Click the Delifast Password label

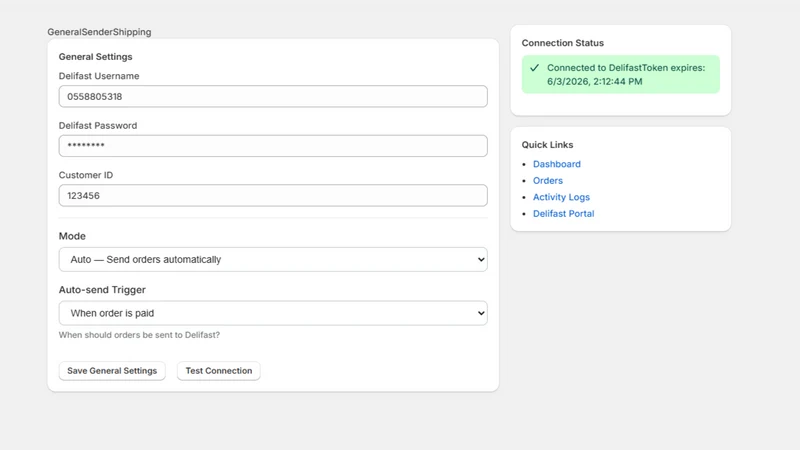click(x=97, y=126)
